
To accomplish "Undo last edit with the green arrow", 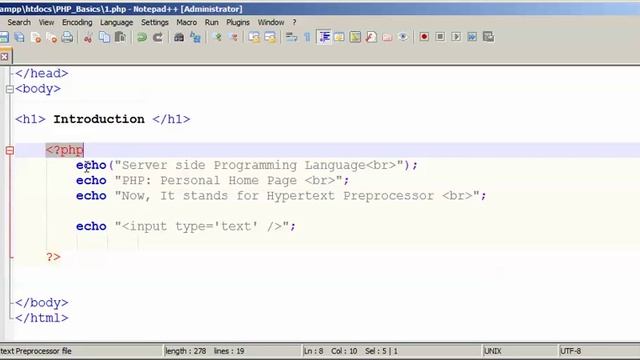I will coord(142,37).
